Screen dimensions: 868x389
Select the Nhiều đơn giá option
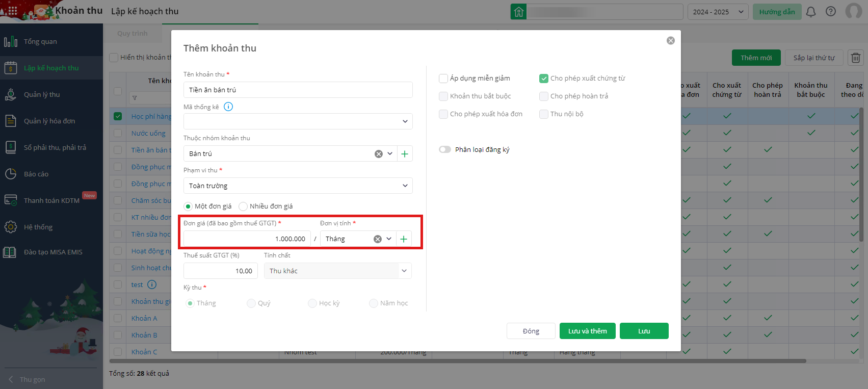pos(243,206)
